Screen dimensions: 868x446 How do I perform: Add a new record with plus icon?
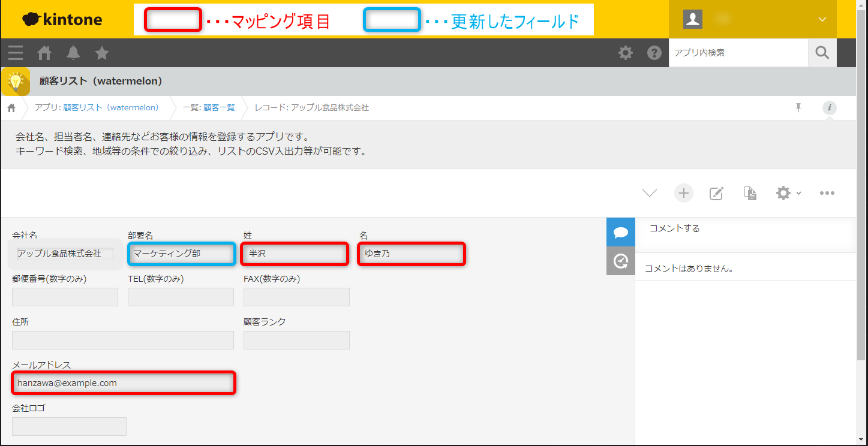pos(683,193)
